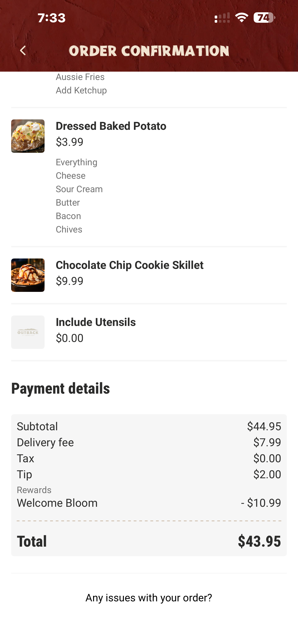The height and width of the screenshot is (644, 298).
Task: Tap the Subtotal amount $44.95
Action: pyautogui.click(x=264, y=426)
